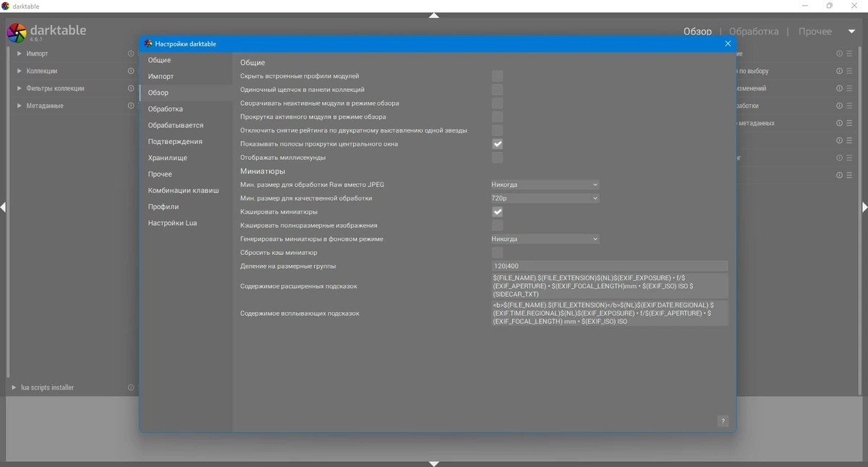The width and height of the screenshot is (868, 467).
Task: Enable 'Прокрутка активного модуля в режиме обзора'
Action: click(x=497, y=117)
